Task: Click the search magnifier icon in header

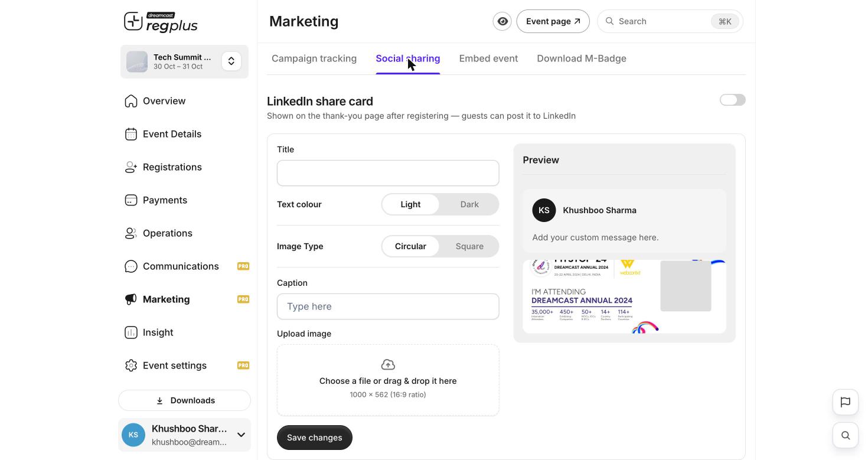Action: coord(610,21)
